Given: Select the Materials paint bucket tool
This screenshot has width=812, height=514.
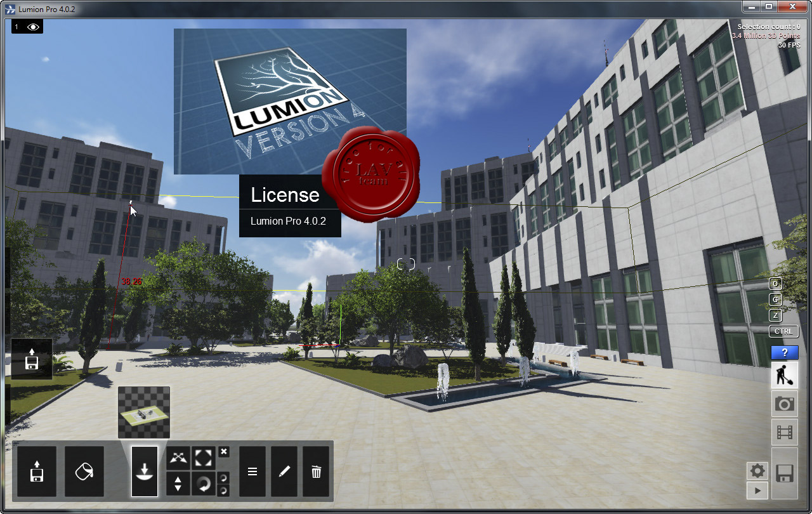Looking at the screenshot, I should [x=84, y=471].
